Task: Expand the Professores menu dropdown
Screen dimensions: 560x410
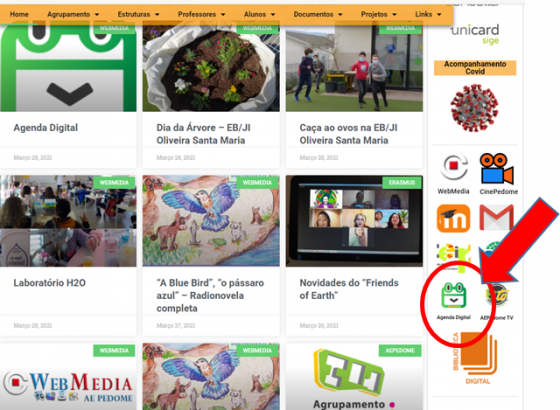Action: [201, 14]
